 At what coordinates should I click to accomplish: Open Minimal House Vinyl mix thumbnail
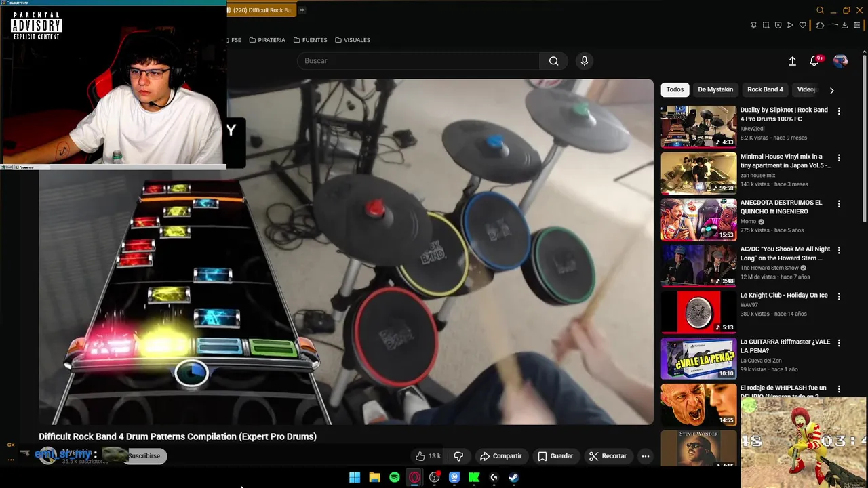coord(698,173)
